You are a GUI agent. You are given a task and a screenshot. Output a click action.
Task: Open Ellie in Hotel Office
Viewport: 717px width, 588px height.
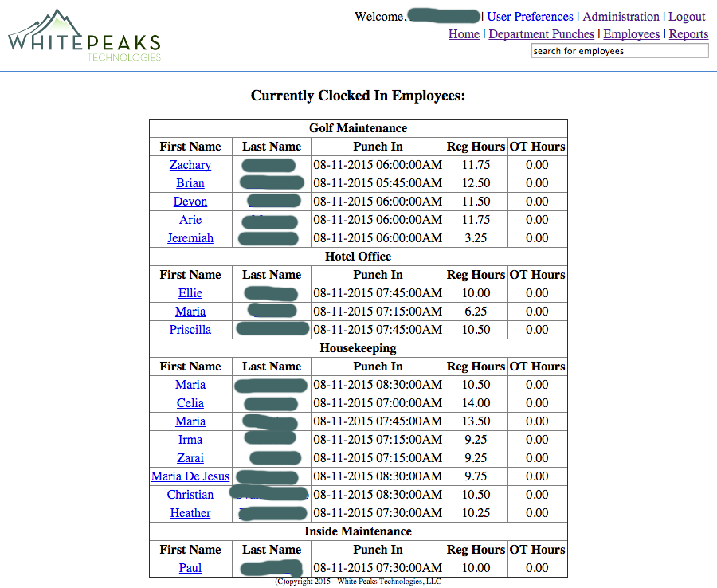190,292
